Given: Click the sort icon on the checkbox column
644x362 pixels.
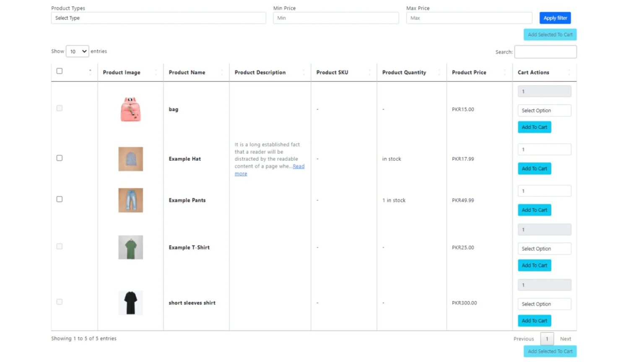Looking at the screenshot, I should (x=91, y=72).
